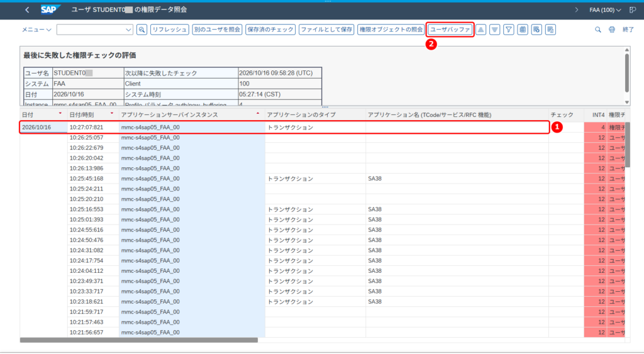Select the 10:24:04:112 time cell
The height and width of the screenshot is (354, 644).
point(93,271)
